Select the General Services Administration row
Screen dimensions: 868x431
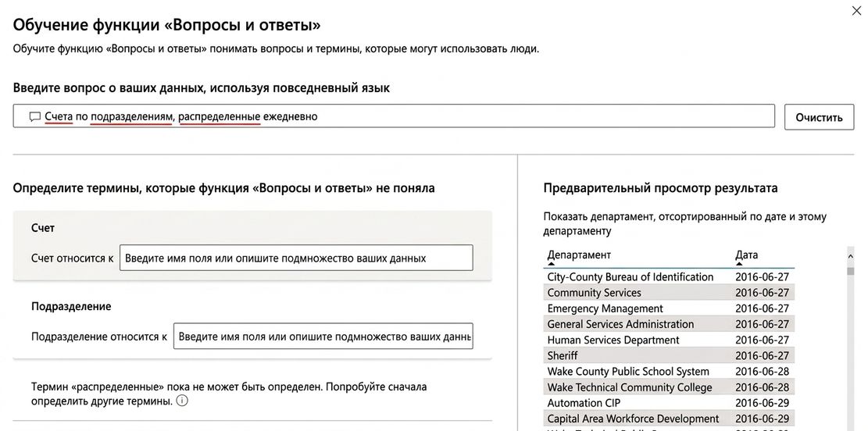[669, 324]
